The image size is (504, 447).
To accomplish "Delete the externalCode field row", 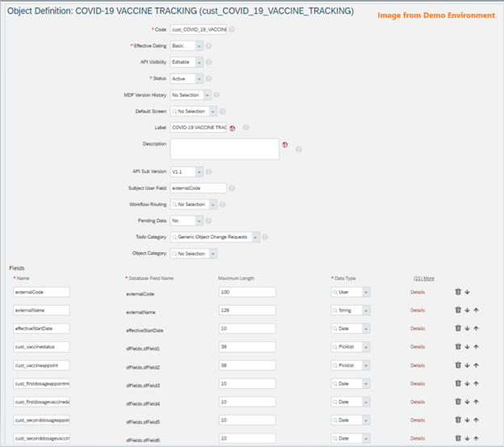I will click(458, 292).
